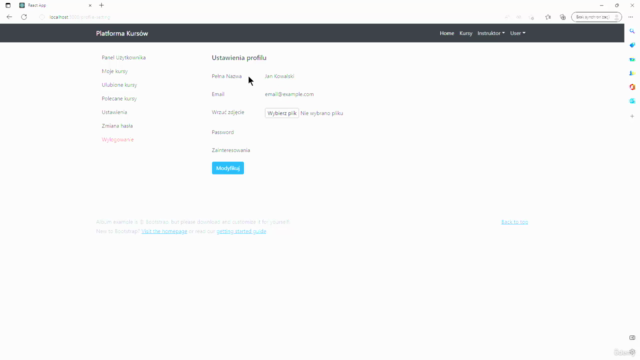Viewport: 640px width, 360px height.
Task: Open a new browser tab with plus icon
Action: coord(102,5)
